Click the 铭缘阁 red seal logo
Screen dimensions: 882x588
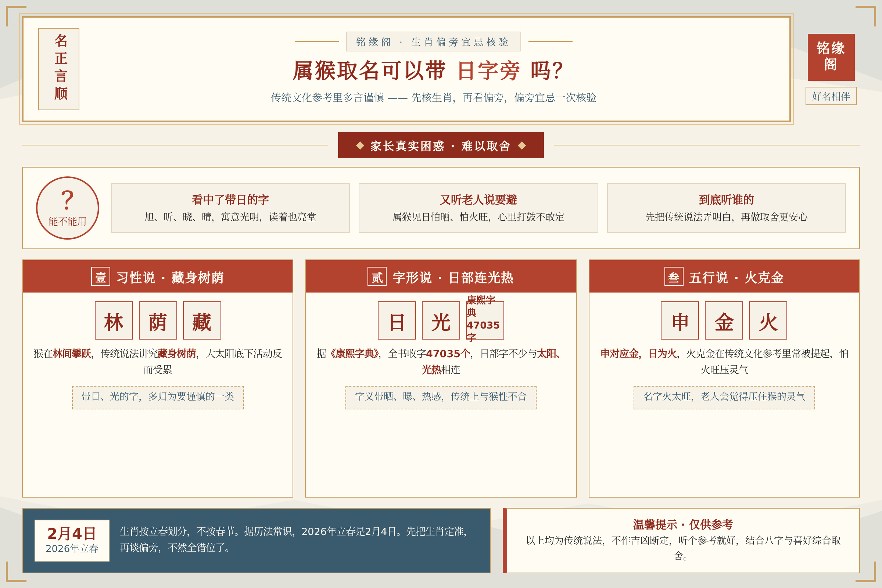[x=831, y=57]
